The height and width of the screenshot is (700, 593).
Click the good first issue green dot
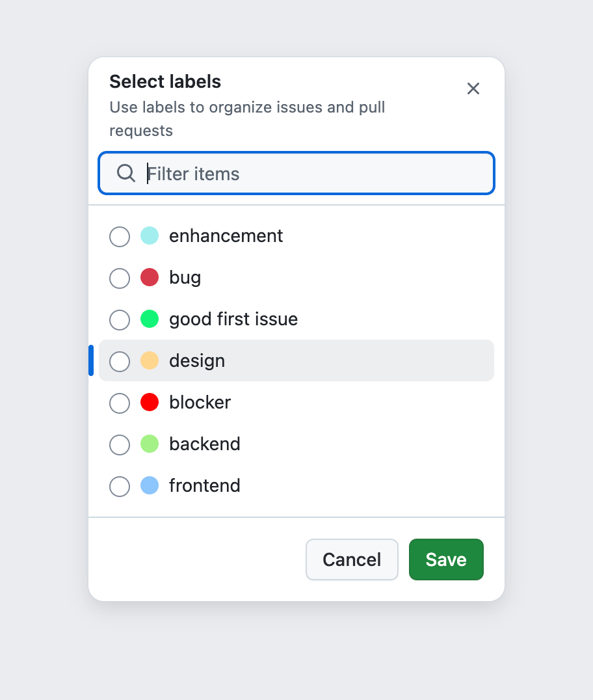tap(150, 319)
